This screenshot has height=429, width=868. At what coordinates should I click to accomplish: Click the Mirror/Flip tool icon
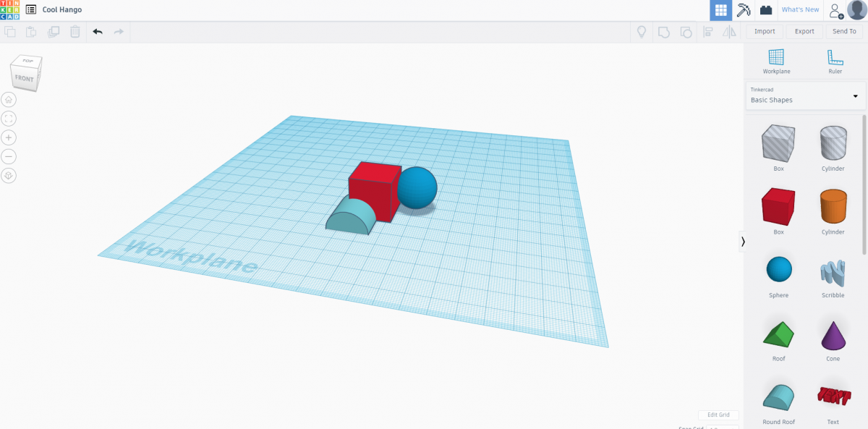[x=730, y=32]
